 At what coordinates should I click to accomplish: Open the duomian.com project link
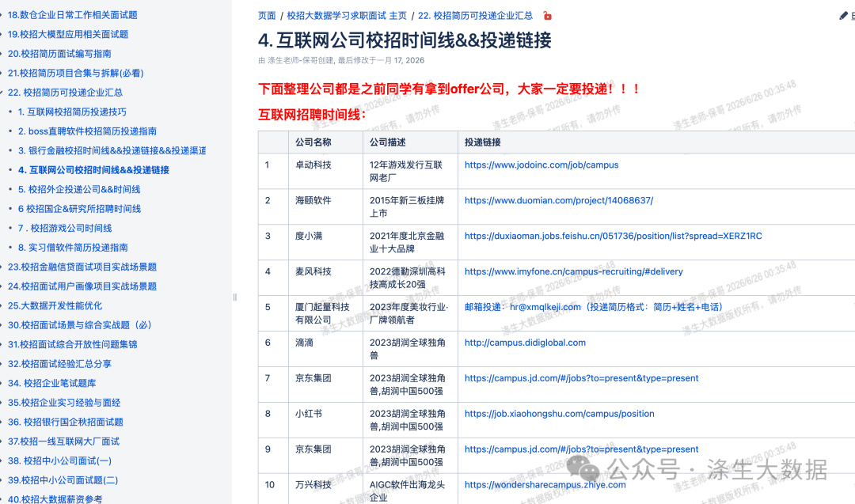tap(559, 200)
